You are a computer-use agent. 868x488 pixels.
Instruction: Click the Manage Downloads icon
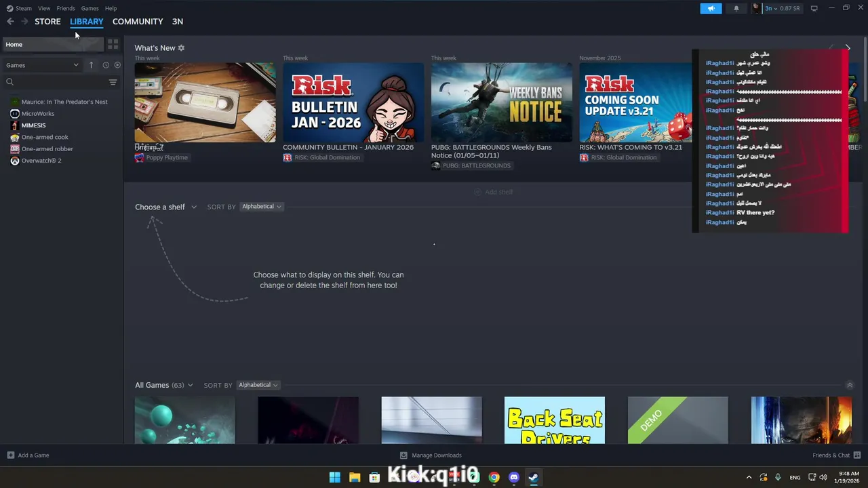403,455
